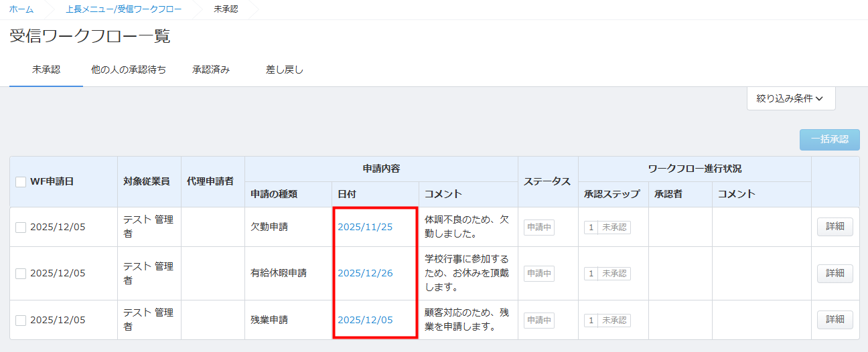The image size is (868, 352).
Task: Check the 有給休暇申請 row checkbox
Action: (21, 273)
